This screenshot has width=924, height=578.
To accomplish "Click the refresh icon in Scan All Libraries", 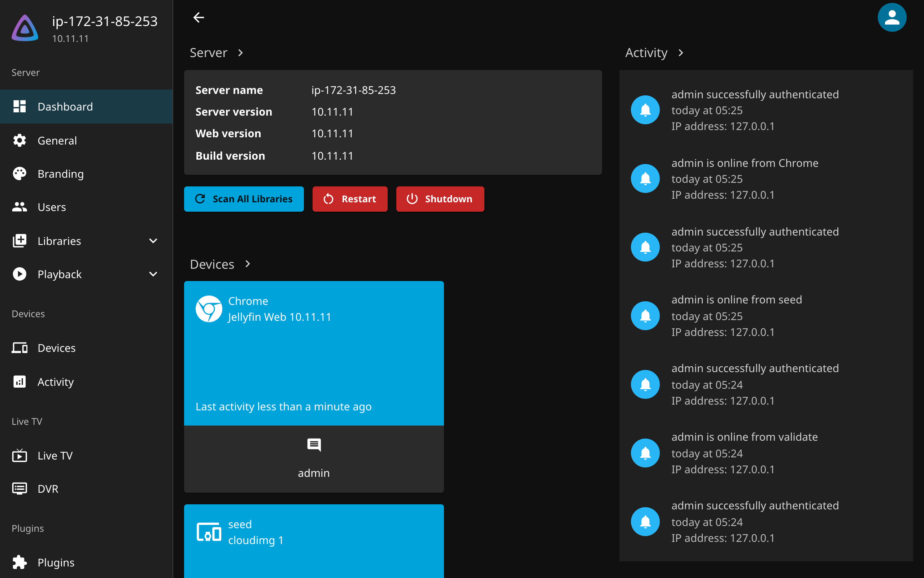I will click(200, 199).
